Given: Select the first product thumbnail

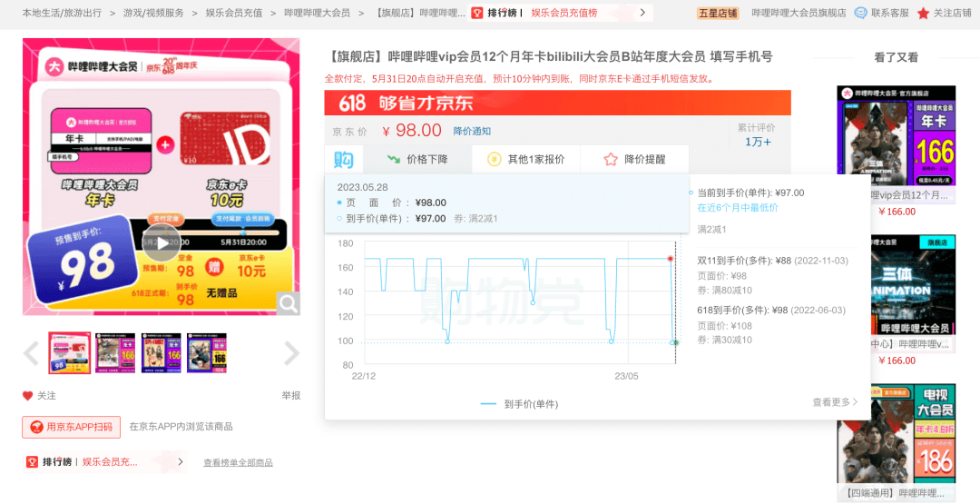Looking at the screenshot, I should coord(69,352).
